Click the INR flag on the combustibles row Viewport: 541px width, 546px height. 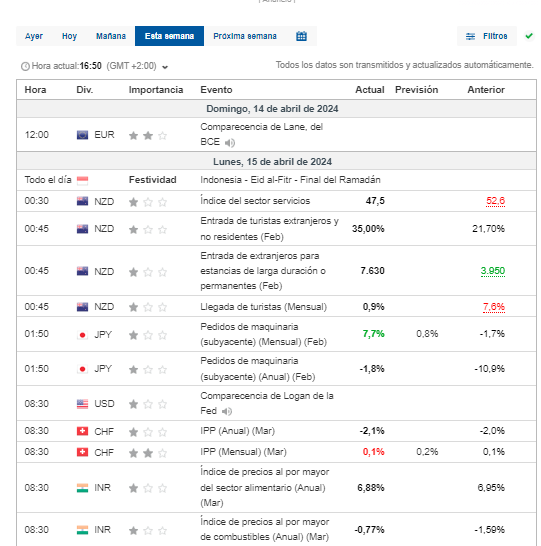click(82, 530)
